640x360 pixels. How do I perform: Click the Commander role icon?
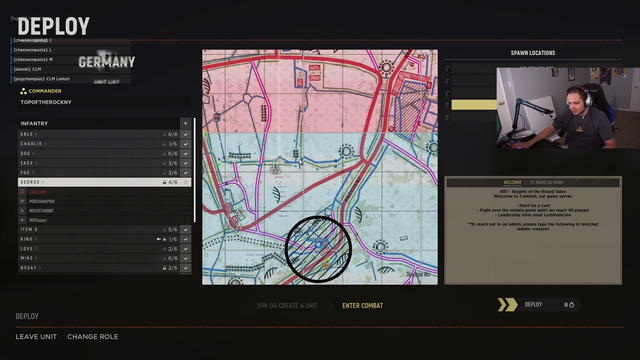pyautogui.click(x=23, y=91)
